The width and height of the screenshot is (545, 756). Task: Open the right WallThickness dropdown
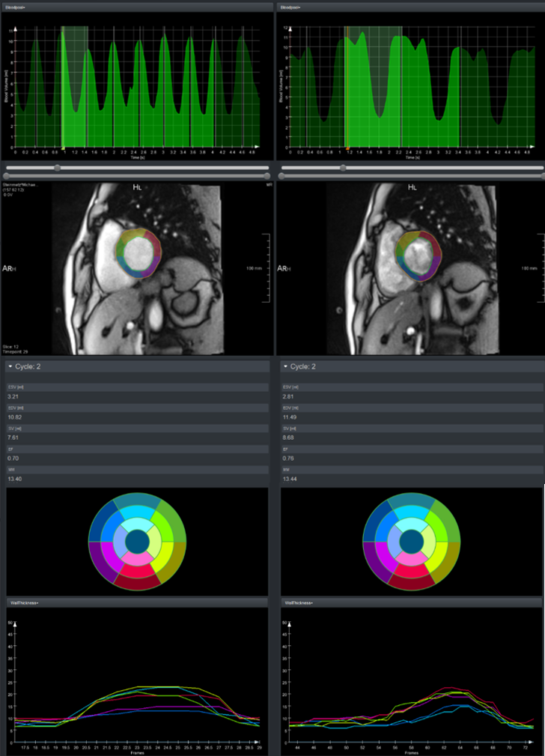(299, 602)
